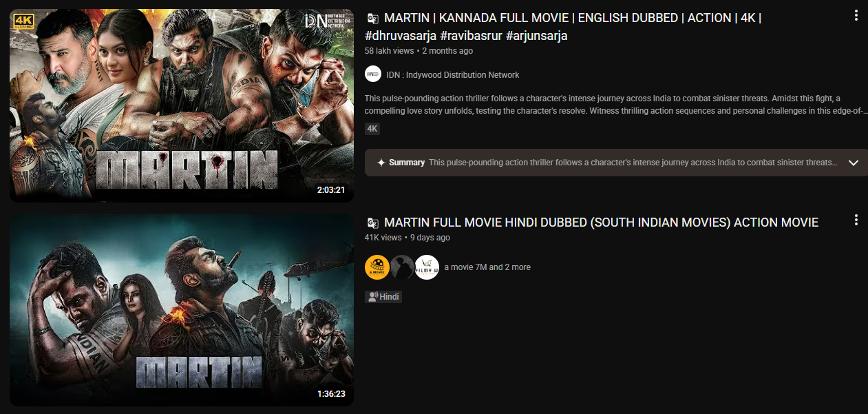Viewport: 868px width, 414px height.
Task: Click the yellow A Movie channel avatar
Action: (377, 267)
